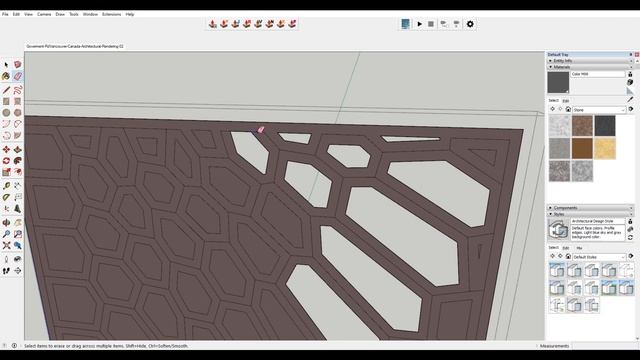This screenshot has height=360, width=640.
Task: Toggle auto-hide pin on Default Tray
Action: [631, 54]
